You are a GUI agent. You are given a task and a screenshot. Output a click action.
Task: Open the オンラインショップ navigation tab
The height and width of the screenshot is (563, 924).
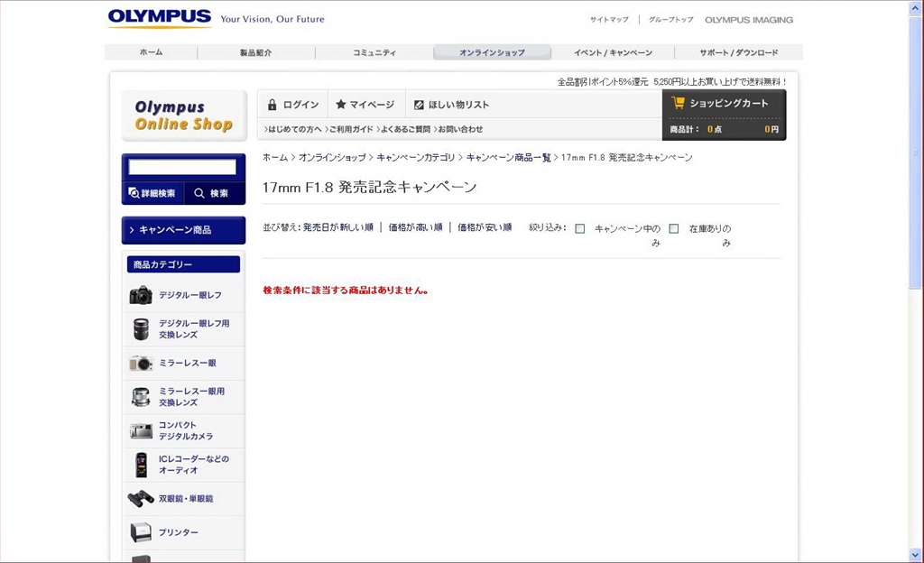tap(492, 52)
